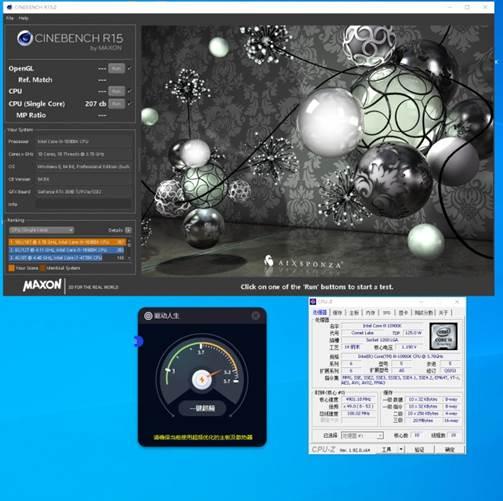Switch to the 主板 tab in CPU-Z
Viewport: 503px width, 501px height.
pos(354,312)
